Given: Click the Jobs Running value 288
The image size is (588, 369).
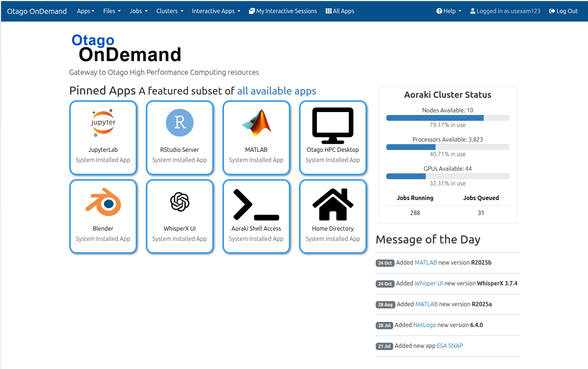Looking at the screenshot, I should coord(415,213).
